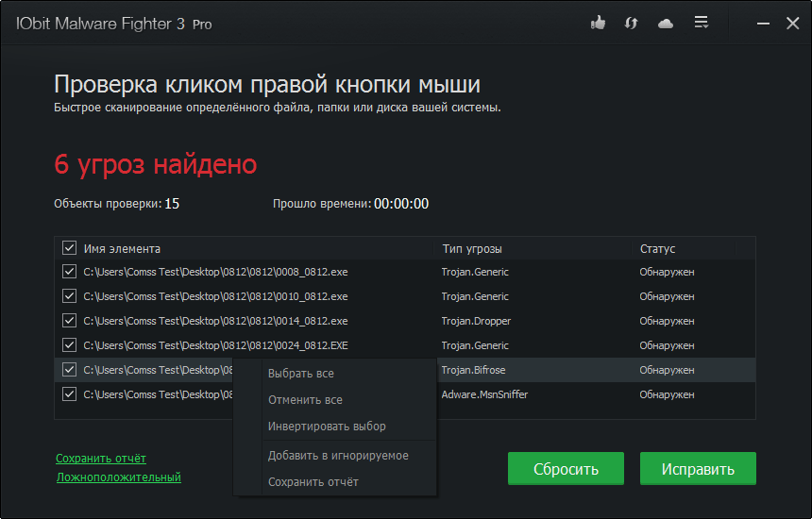Select 'Добавить в игнорируемое' menu entry
This screenshot has height=519, width=812.
(338, 456)
